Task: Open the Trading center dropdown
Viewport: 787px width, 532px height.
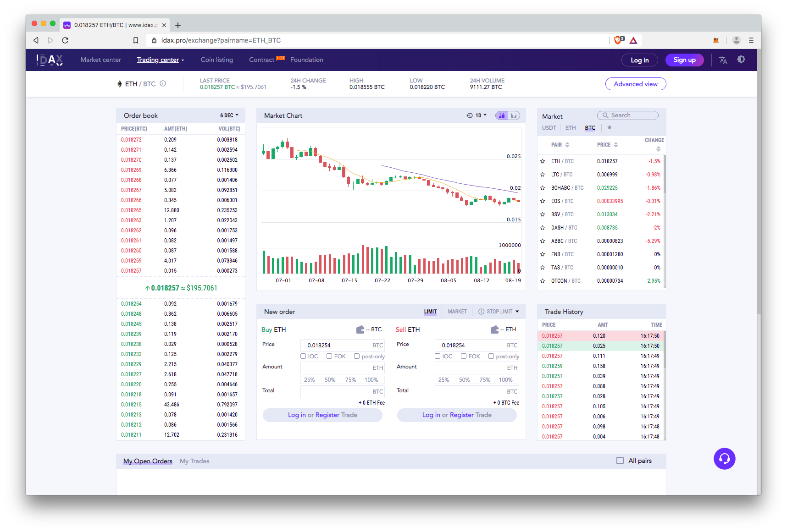Action: [x=161, y=60]
